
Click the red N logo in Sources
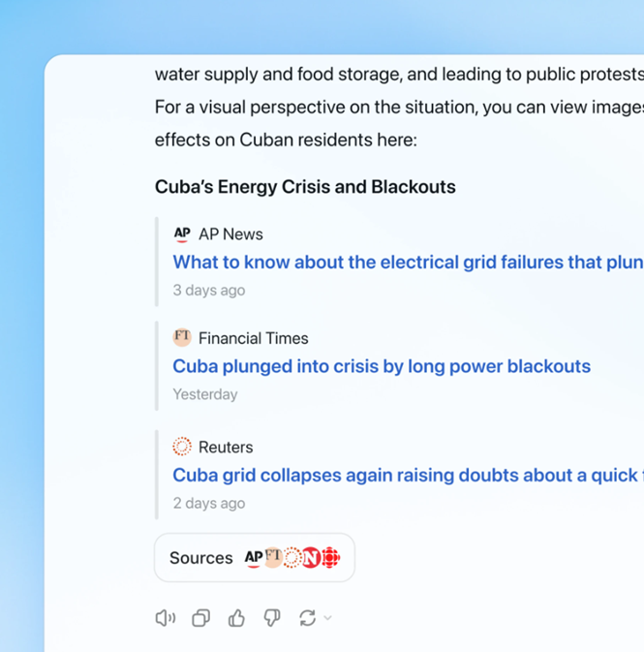point(311,557)
